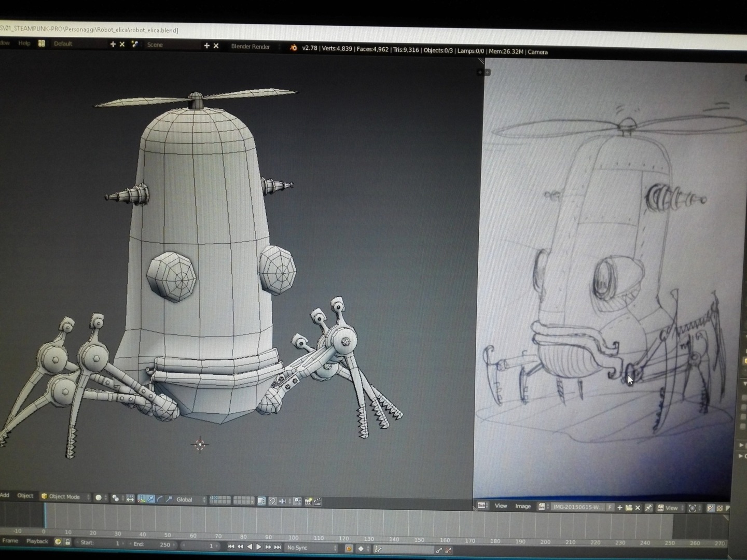The height and width of the screenshot is (560, 747).
Task: Open the Help menu
Action: coord(24,43)
